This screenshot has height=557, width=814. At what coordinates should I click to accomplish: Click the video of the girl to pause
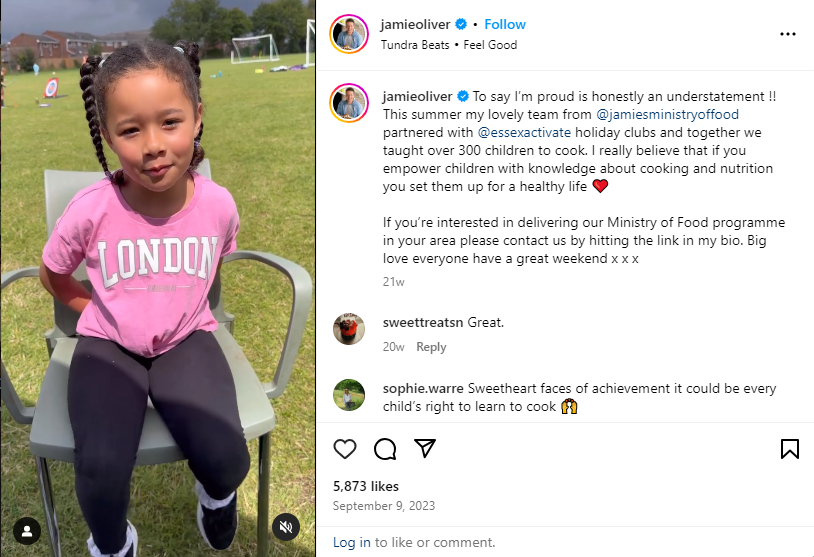pos(157,278)
